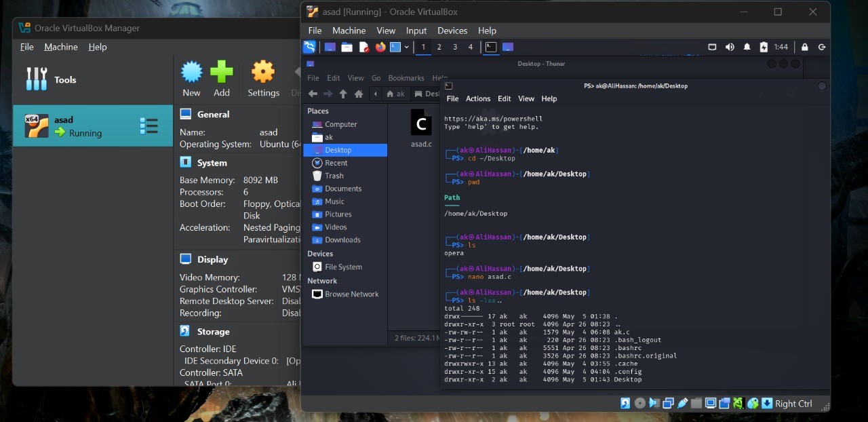Open the asad VM list menu icon
The height and width of the screenshot is (422, 868).
[149, 126]
